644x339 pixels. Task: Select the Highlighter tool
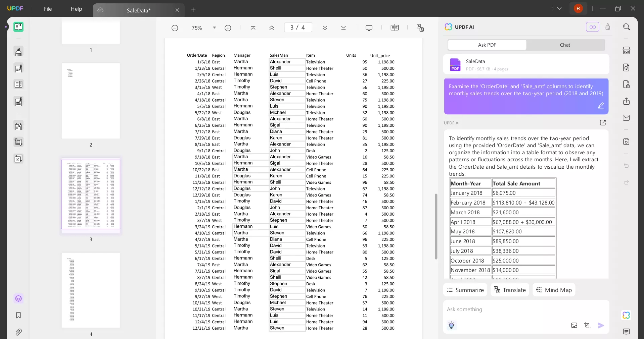(x=18, y=51)
